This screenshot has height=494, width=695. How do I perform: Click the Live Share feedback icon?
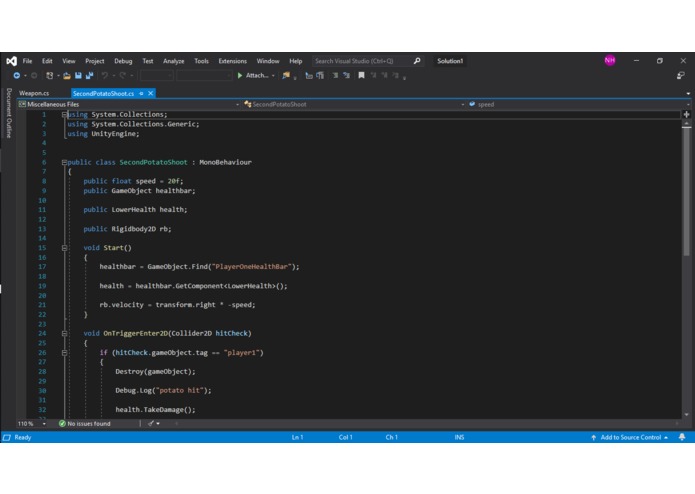pyautogui.click(x=680, y=76)
